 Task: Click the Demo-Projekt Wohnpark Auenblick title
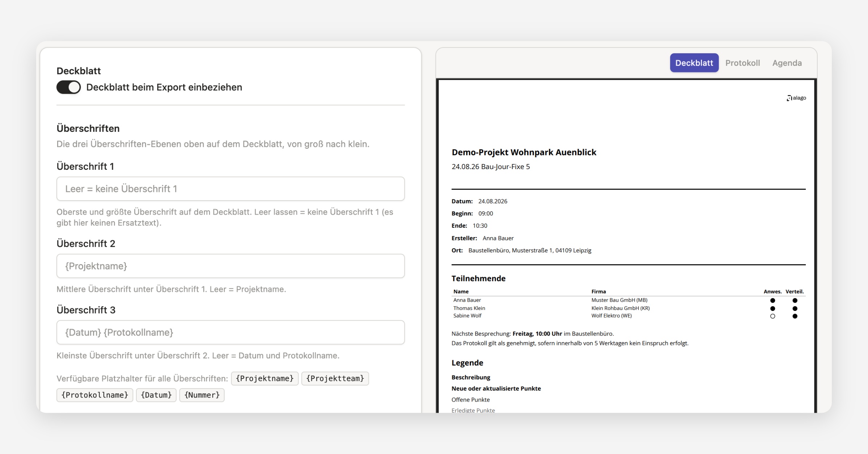(524, 152)
